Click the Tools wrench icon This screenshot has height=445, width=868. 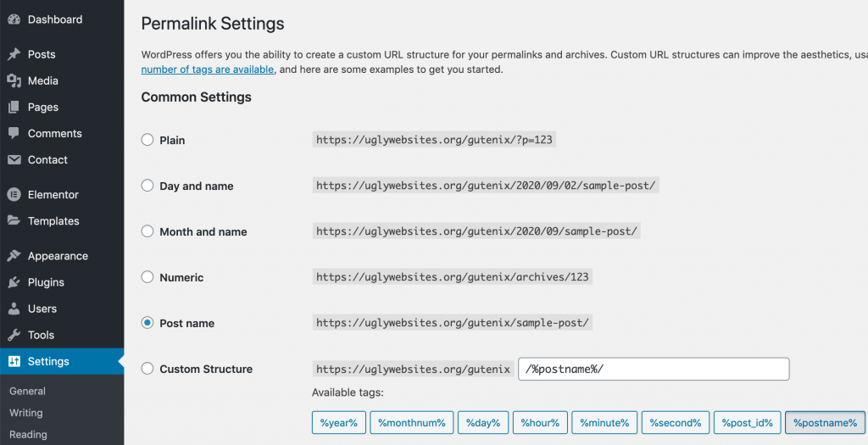[x=14, y=335]
